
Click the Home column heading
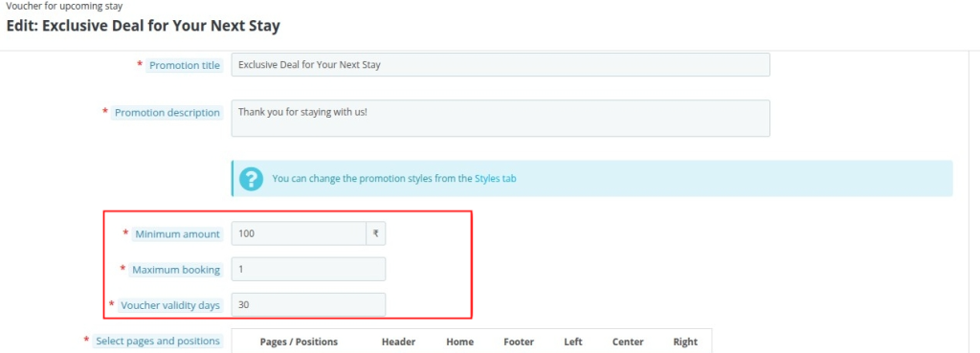click(x=460, y=342)
